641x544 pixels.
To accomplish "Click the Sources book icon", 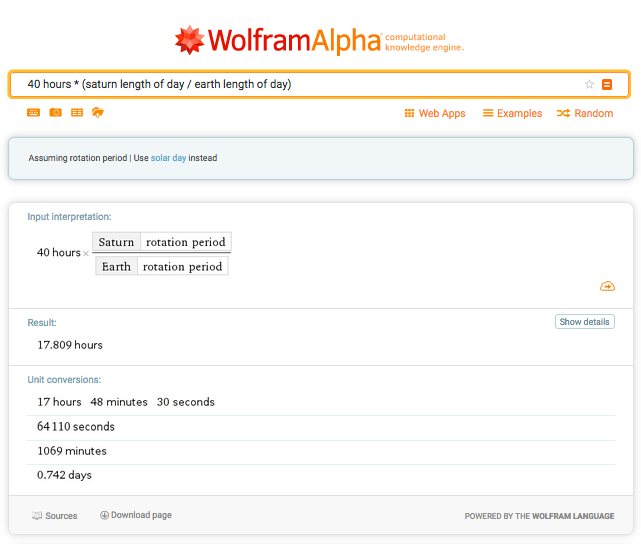I will point(37,516).
